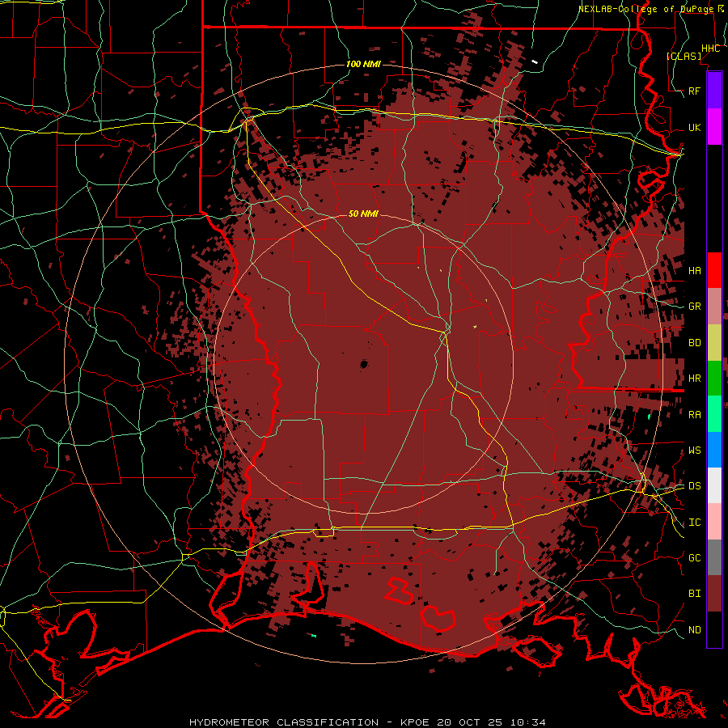
Task: Choose the gray GC legend swatch
Action: pos(714,557)
